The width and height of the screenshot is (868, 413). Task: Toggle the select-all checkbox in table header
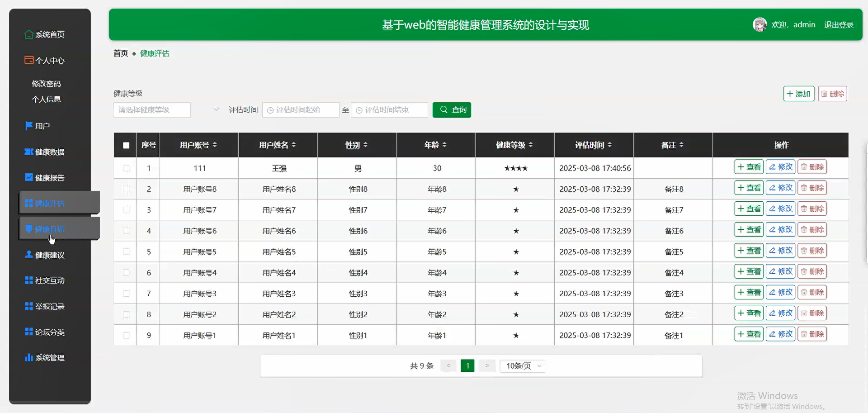(125, 145)
